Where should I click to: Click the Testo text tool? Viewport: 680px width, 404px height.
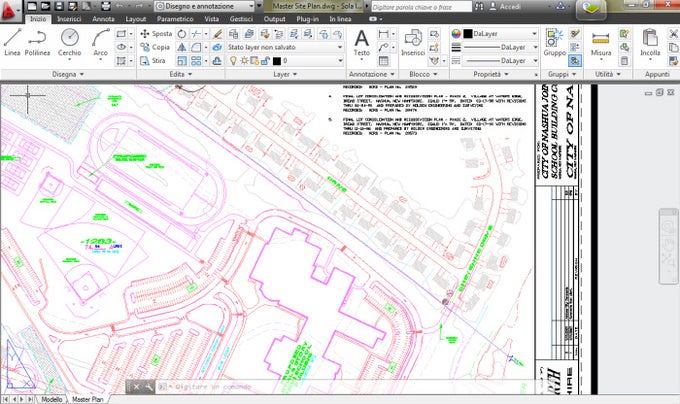(x=361, y=43)
